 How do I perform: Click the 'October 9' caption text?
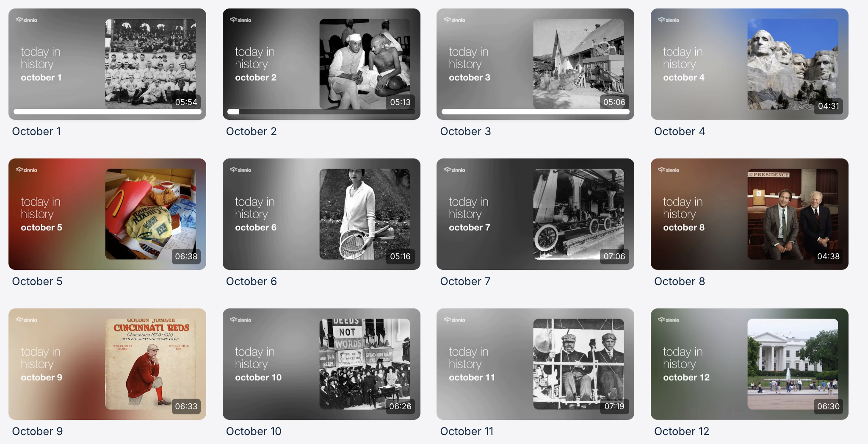[37, 431]
